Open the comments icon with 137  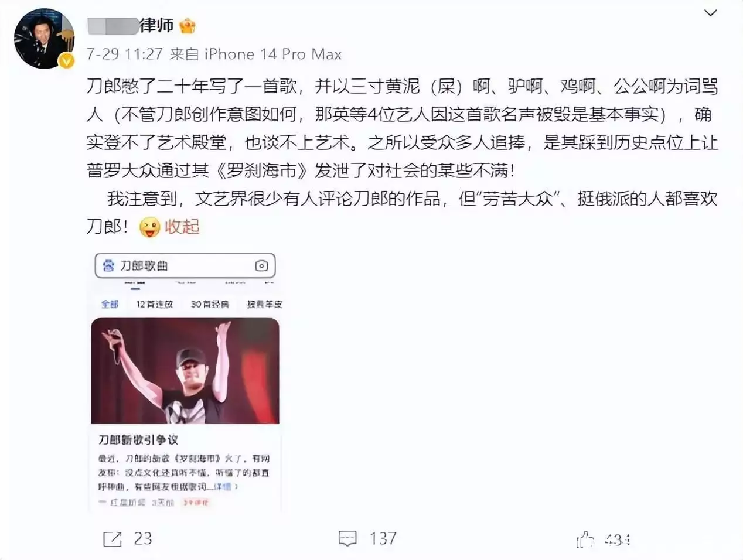tap(347, 539)
